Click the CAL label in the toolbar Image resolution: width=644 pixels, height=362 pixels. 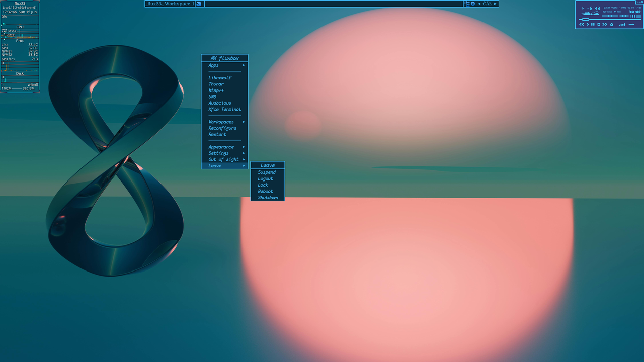click(x=487, y=4)
